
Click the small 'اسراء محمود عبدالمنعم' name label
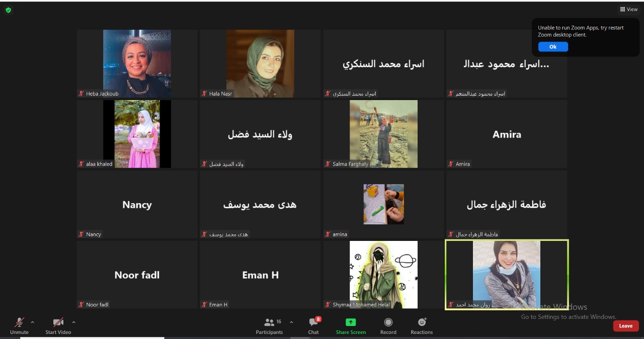[480, 94]
